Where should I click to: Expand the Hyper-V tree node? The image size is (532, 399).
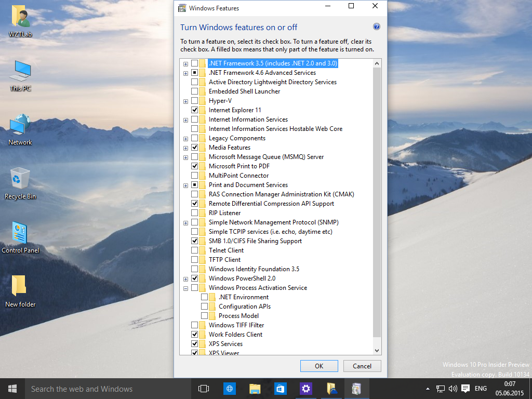pyautogui.click(x=185, y=101)
